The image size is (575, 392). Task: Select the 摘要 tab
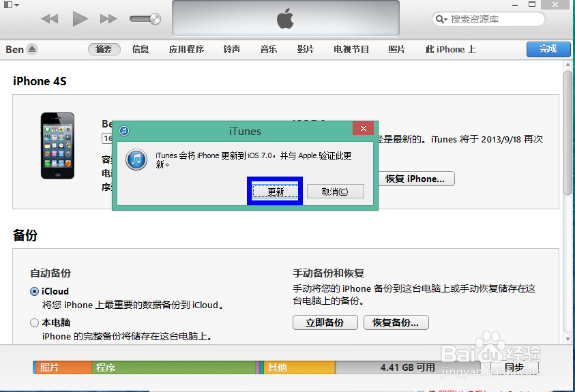[x=104, y=49]
